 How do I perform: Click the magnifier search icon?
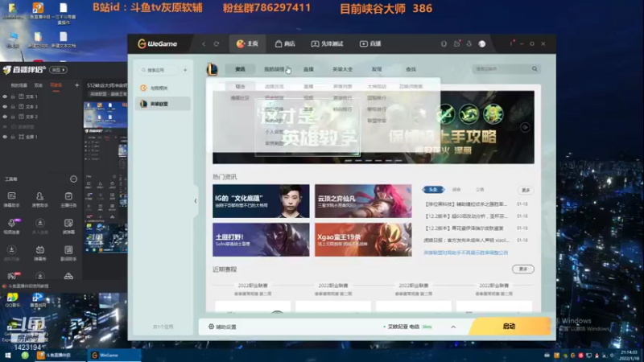coord(535,69)
